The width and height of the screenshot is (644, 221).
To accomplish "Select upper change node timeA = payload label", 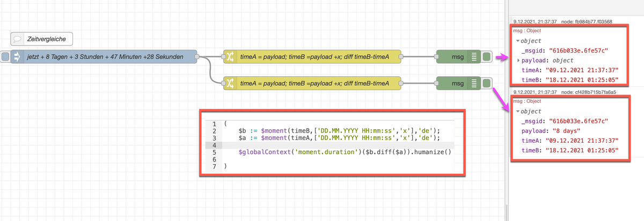I will coord(314,56).
